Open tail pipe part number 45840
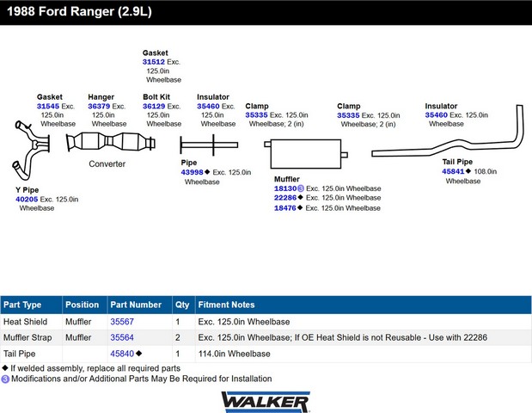 coord(122,354)
